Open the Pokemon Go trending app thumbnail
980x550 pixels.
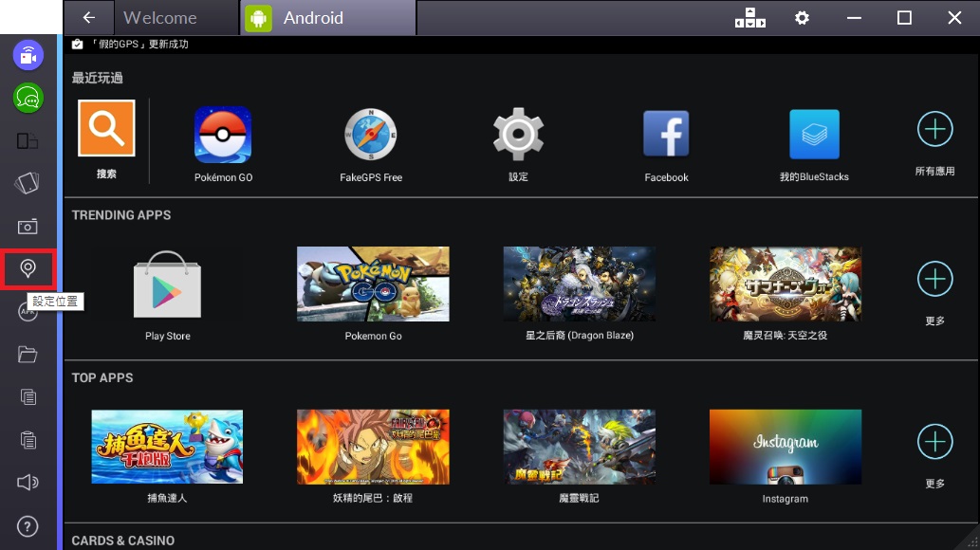click(373, 284)
